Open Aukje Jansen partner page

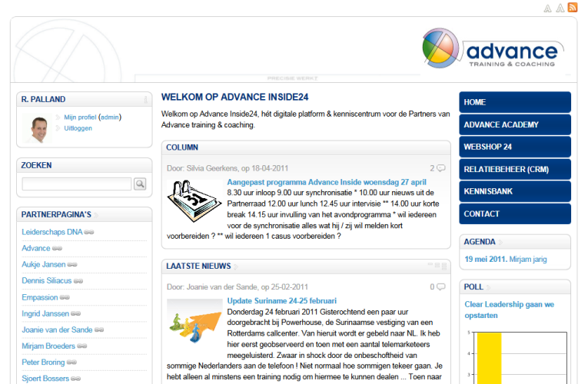click(x=44, y=264)
